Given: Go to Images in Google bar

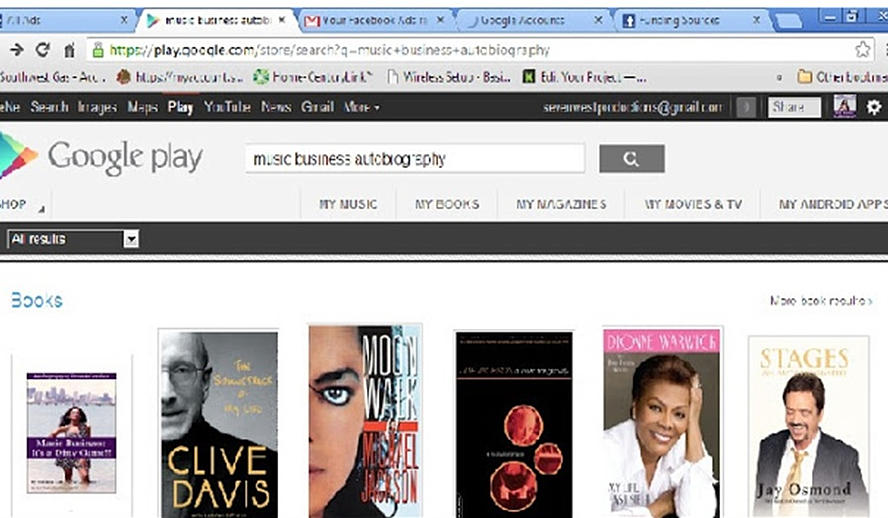Looking at the screenshot, I should [x=97, y=106].
